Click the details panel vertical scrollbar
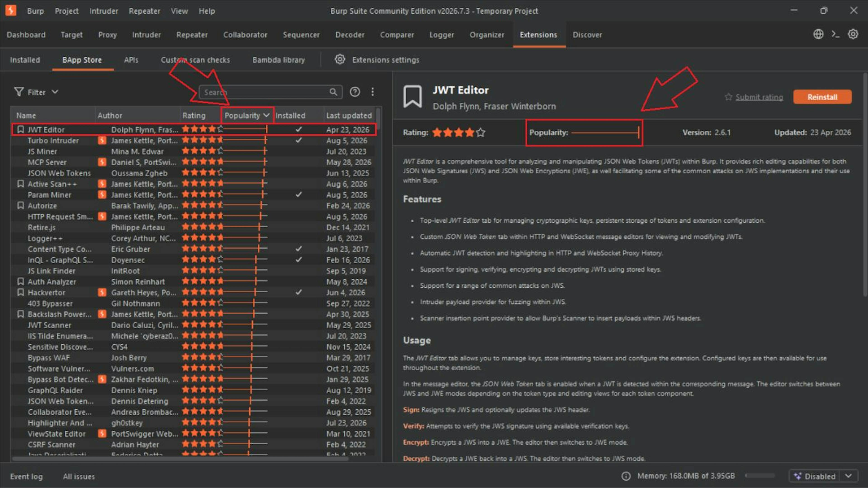The image size is (868, 488). click(865, 184)
